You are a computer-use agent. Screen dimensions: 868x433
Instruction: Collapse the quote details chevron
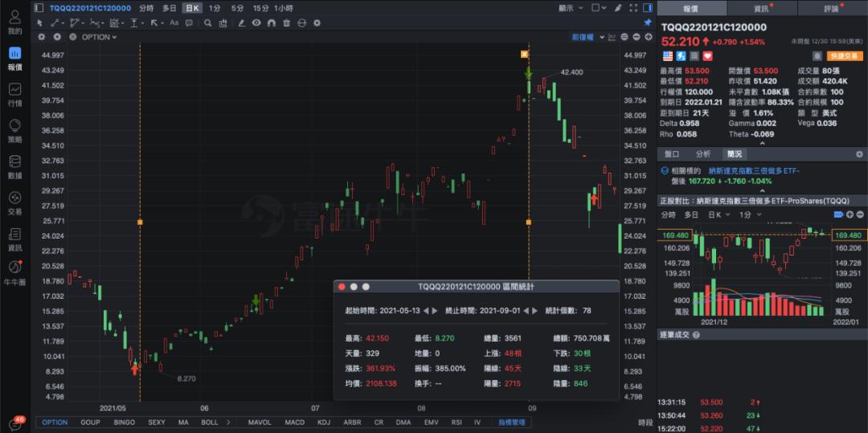[762, 143]
